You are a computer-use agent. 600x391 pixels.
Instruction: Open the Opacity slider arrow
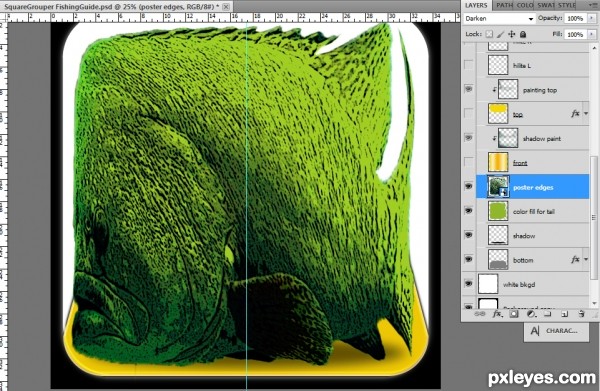(x=592, y=18)
